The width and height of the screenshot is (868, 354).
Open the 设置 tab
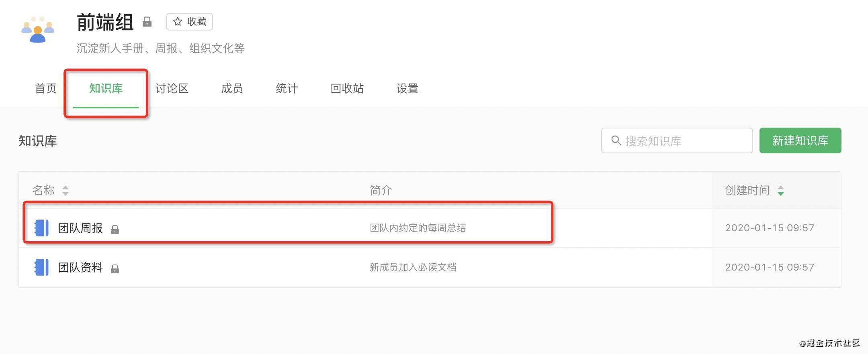point(407,88)
